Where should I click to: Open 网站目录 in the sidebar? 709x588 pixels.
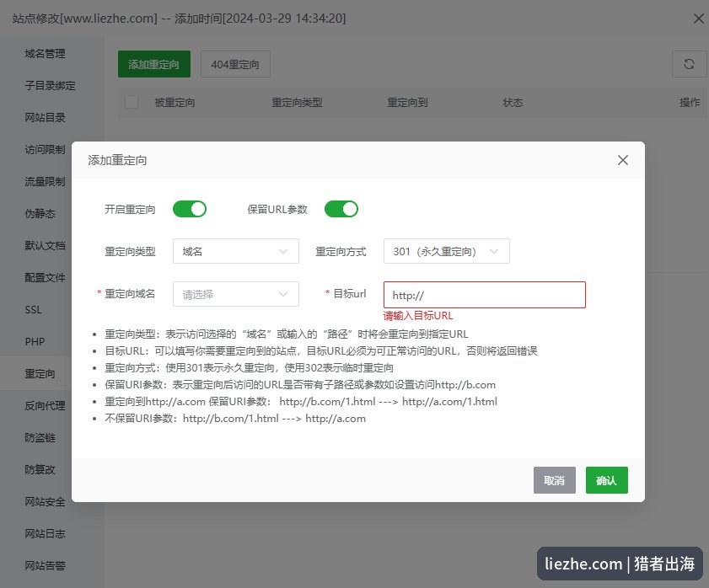pos(45,117)
